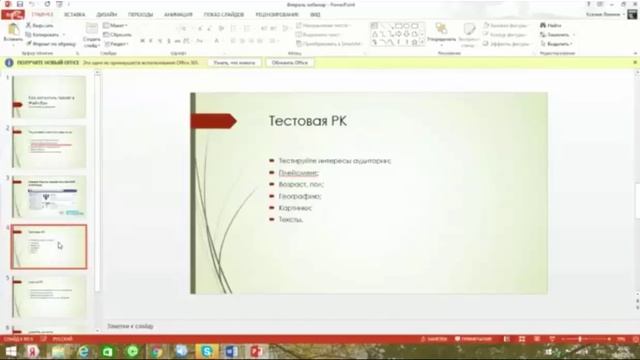Open Экспресс-стили quick styles gallery

(469, 33)
